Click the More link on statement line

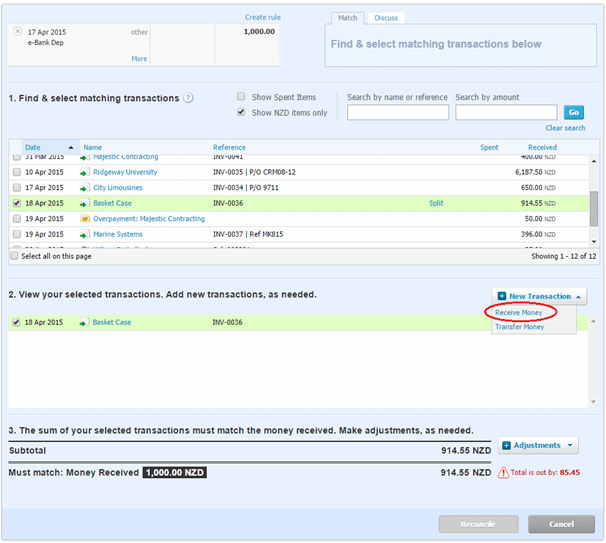pyautogui.click(x=139, y=58)
